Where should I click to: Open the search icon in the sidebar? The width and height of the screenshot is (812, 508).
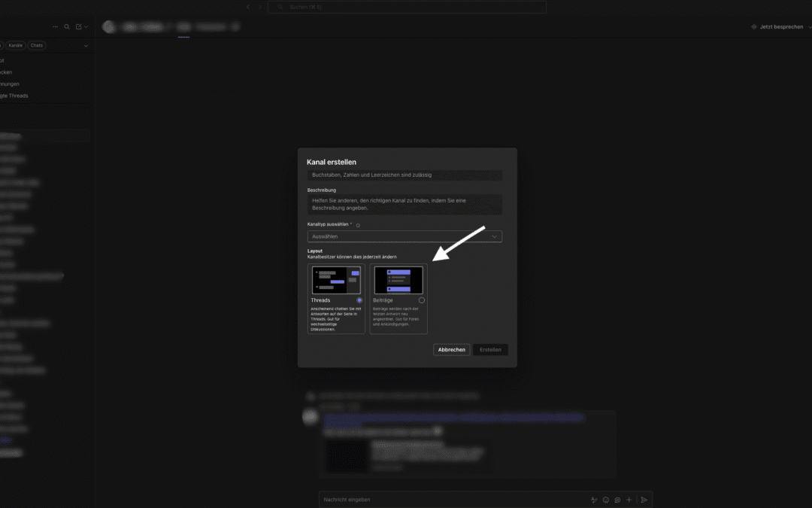(66, 26)
